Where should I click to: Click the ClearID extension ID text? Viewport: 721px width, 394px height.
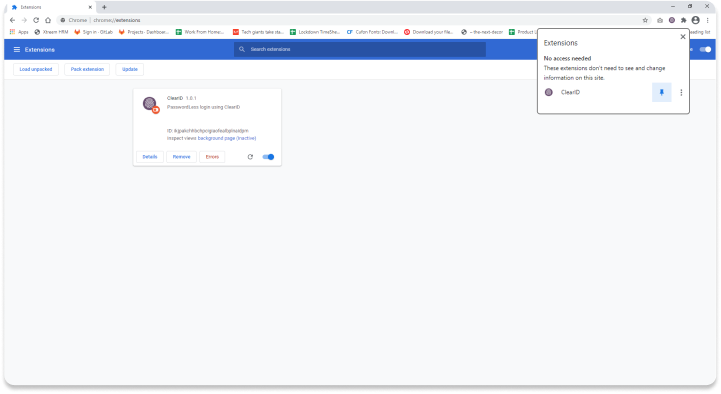(x=208, y=131)
